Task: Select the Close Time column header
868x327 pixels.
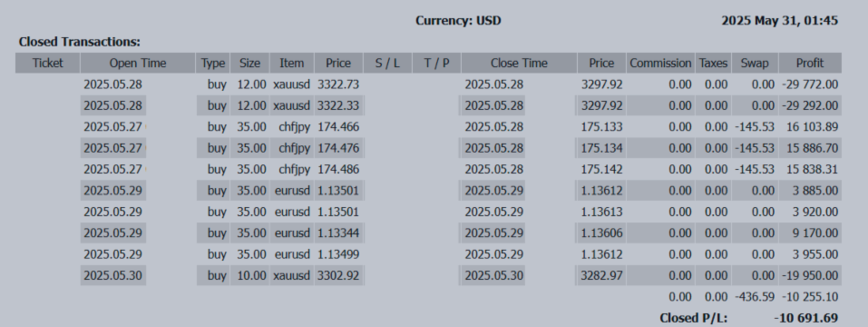Action: 519,64
